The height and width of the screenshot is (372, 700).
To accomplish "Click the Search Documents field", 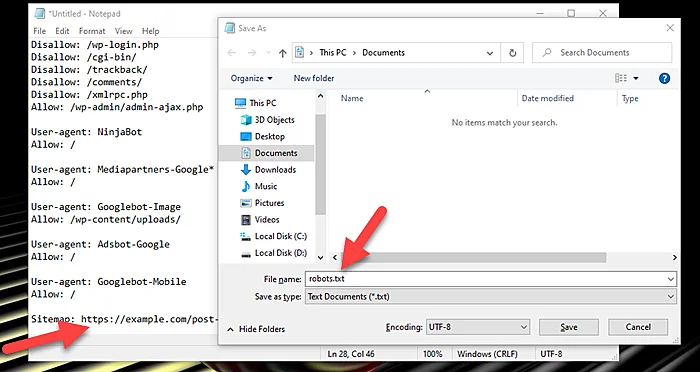I will click(x=602, y=53).
